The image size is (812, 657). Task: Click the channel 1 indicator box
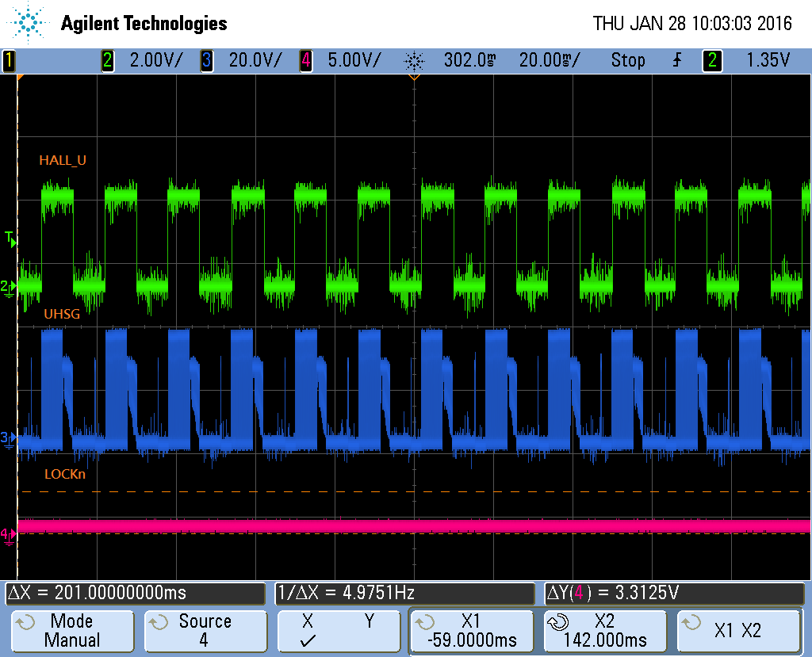(9, 60)
